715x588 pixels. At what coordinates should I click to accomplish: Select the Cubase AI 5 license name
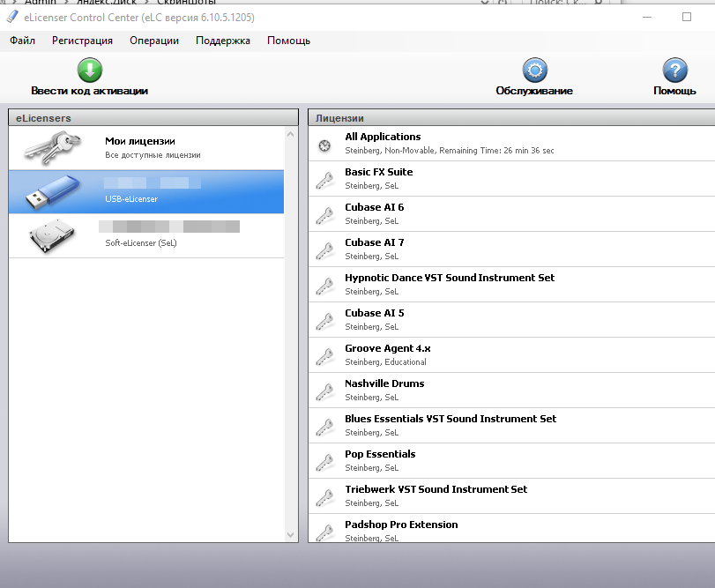375,313
